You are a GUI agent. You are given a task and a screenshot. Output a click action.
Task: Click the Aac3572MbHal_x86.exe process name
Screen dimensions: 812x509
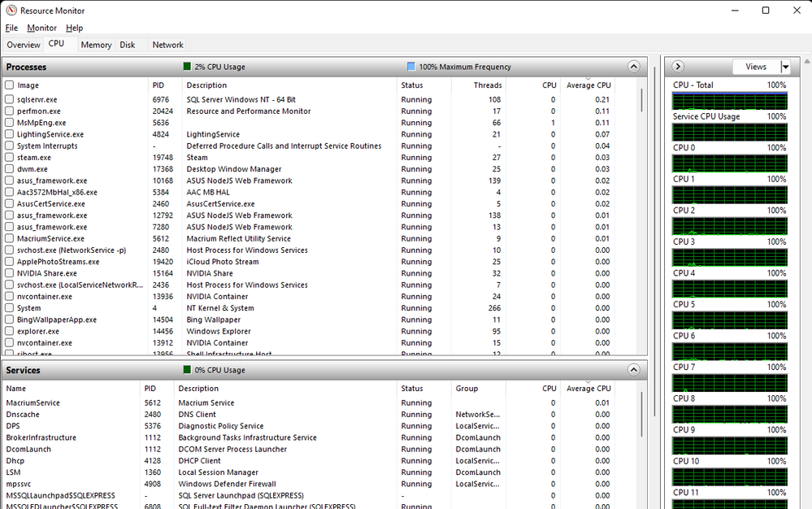[x=57, y=192]
